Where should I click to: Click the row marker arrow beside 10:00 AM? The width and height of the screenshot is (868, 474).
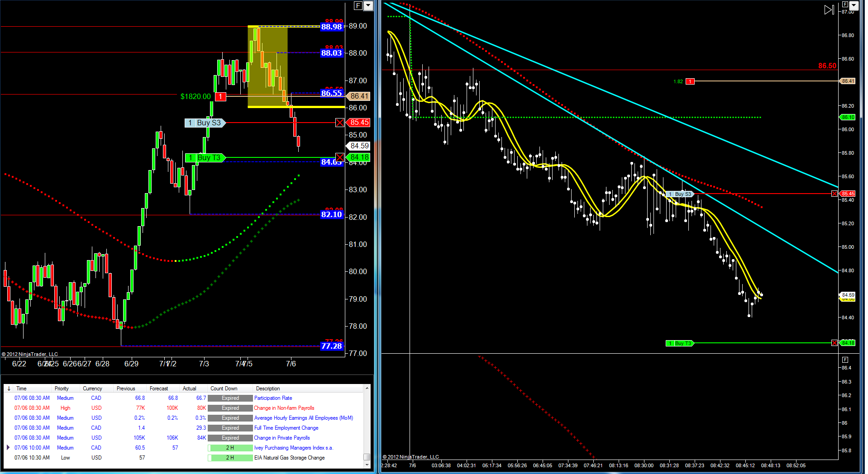coord(8,447)
